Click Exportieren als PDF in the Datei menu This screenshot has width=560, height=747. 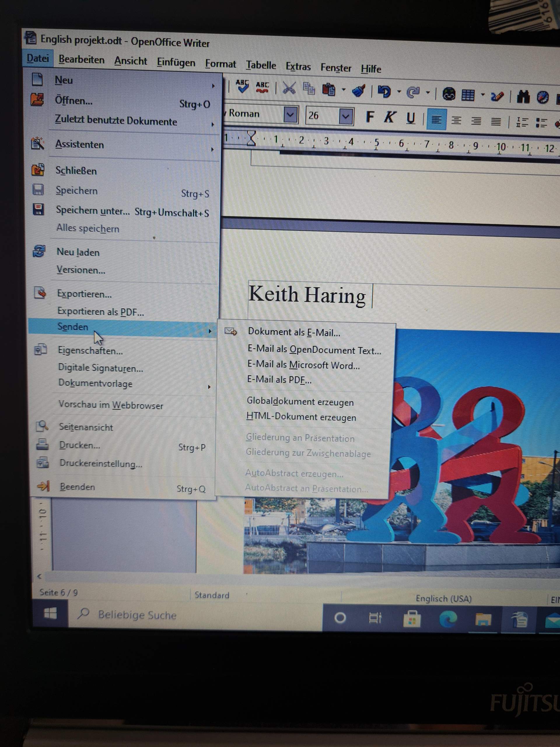[x=101, y=312]
